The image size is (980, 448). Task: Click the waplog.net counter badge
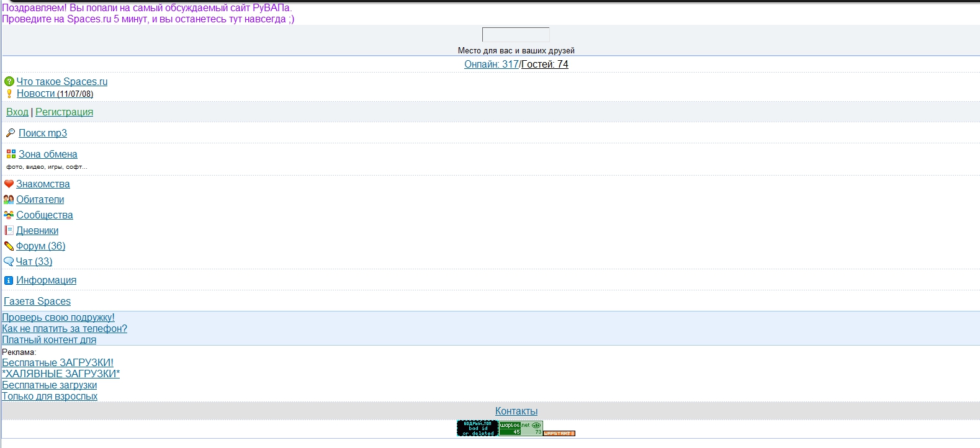click(x=521, y=428)
